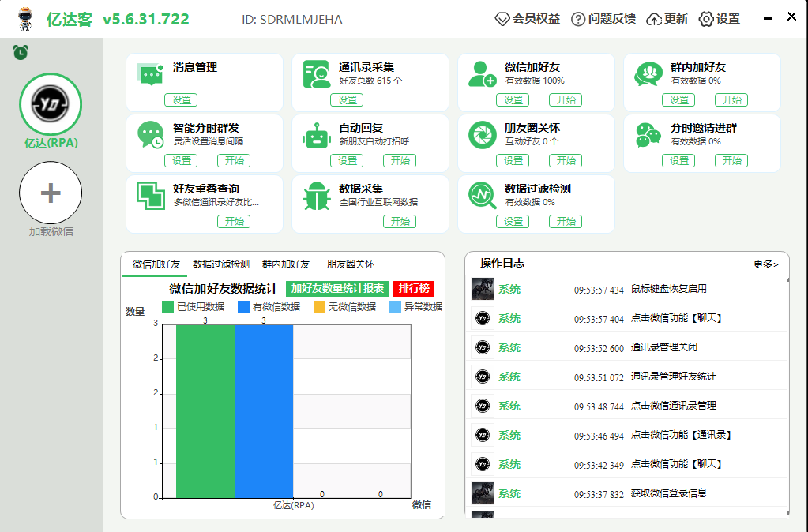Open 设置 for 朋友圈关怀

tap(513, 161)
